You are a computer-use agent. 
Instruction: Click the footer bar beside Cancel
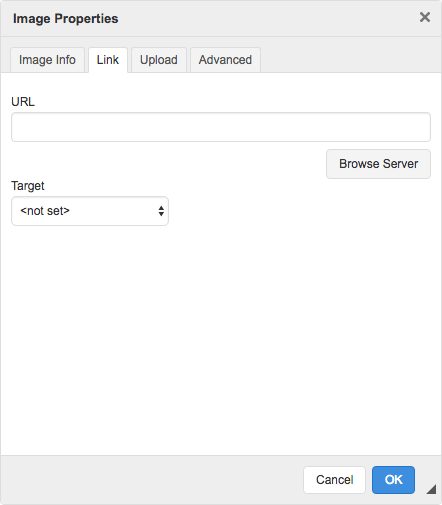click(x=150, y=480)
